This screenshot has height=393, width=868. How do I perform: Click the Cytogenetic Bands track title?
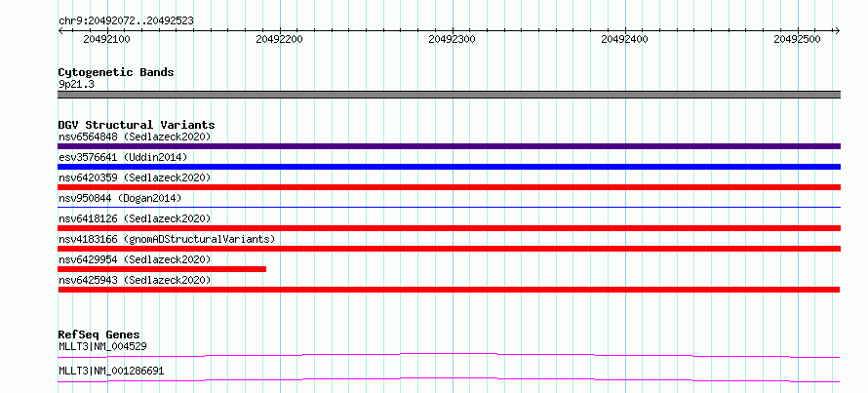pyautogui.click(x=116, y=72)
